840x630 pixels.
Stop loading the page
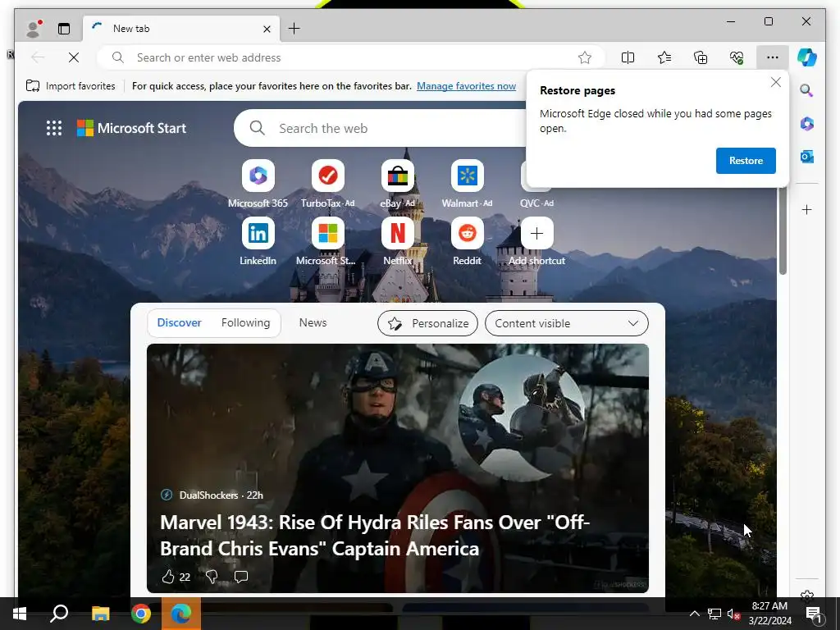(74, 57)
